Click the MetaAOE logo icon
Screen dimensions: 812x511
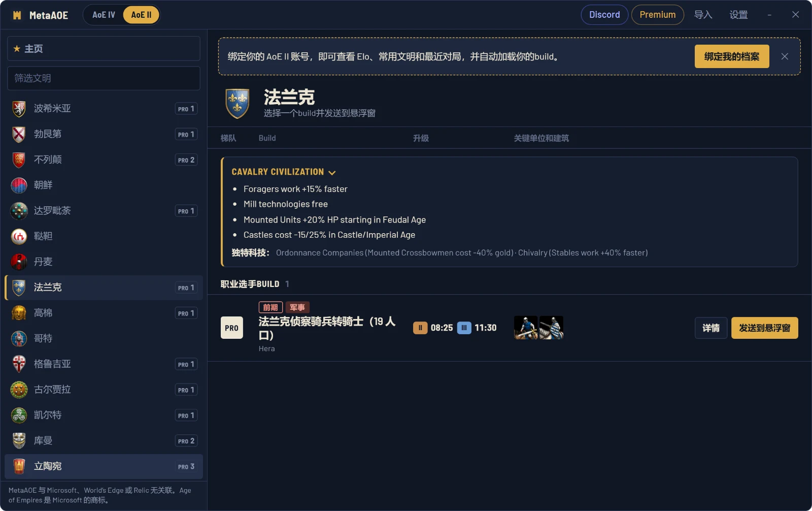pos(17,15)
